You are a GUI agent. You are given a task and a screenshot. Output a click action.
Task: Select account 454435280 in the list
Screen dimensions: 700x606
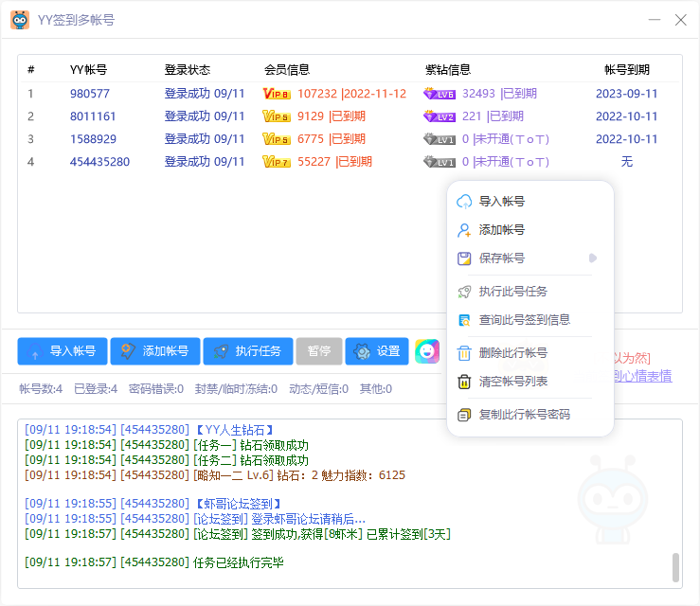click(99, 162)
